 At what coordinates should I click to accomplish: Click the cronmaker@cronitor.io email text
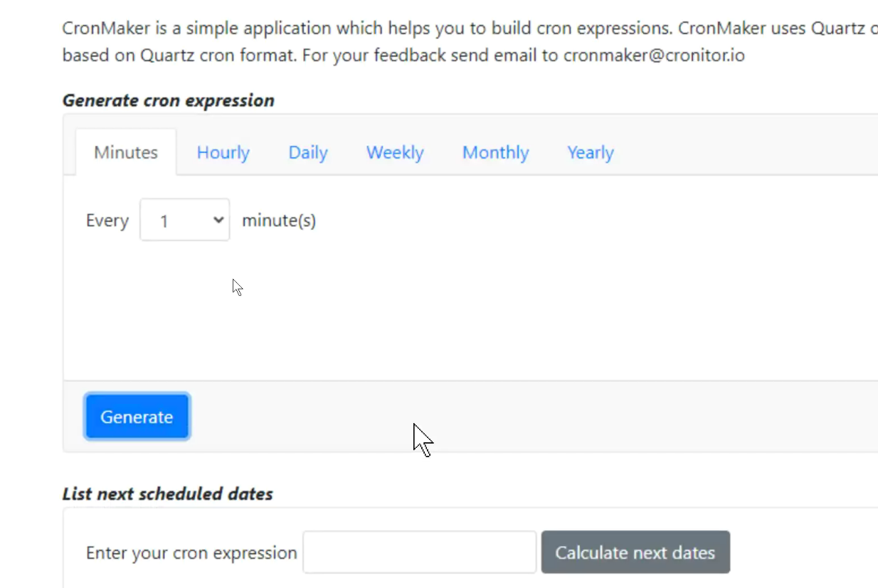pyautogui.click(x=654, y=55)
